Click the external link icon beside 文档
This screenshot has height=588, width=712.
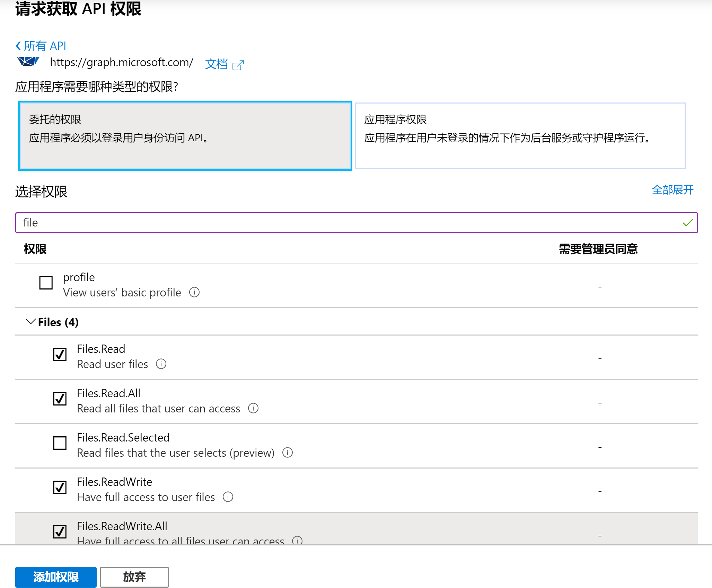[238, 65]
